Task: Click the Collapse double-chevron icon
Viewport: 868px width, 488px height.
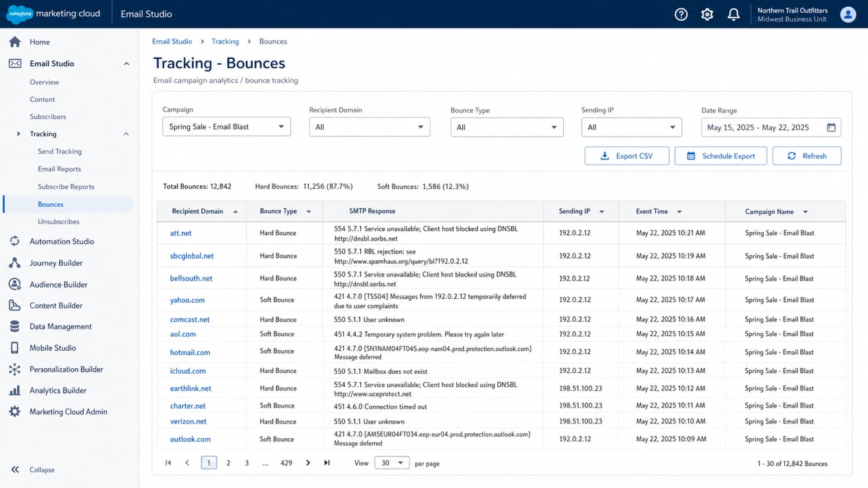Action: click(15, 469)
